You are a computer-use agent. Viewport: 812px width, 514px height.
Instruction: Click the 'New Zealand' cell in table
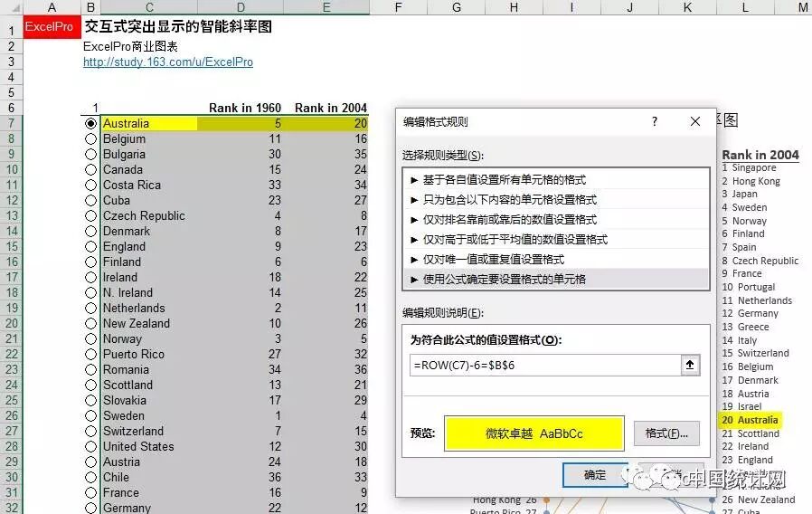[x=149, y=323]
